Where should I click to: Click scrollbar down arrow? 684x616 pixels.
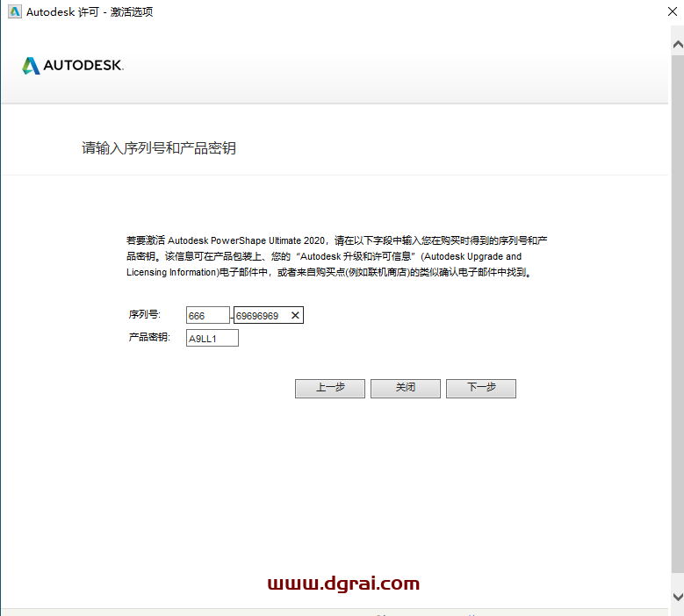pyautogui.click(x=678, y=597)
